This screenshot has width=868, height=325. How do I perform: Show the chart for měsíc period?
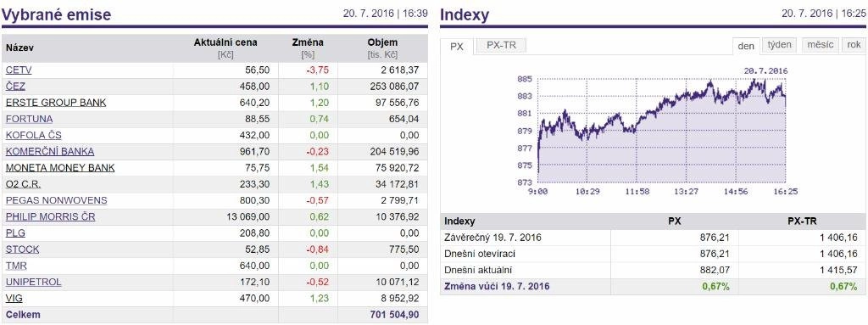pos(820,45)
